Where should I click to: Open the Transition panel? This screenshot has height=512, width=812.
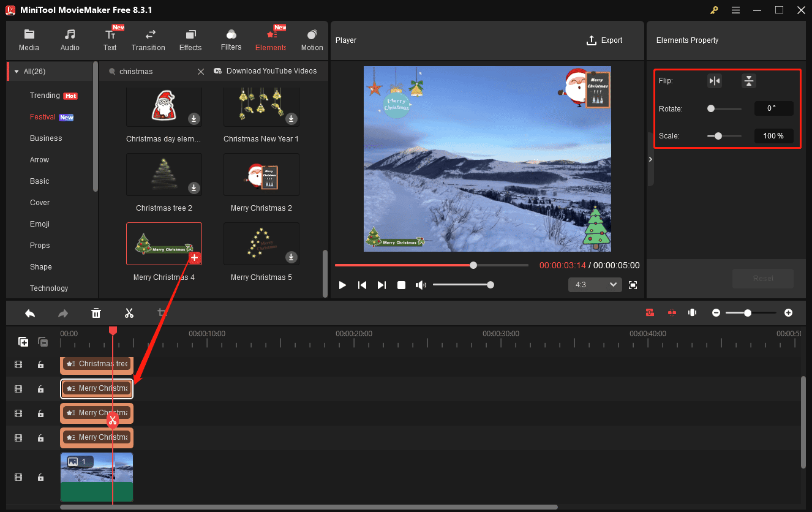click(x=148, y=39)
